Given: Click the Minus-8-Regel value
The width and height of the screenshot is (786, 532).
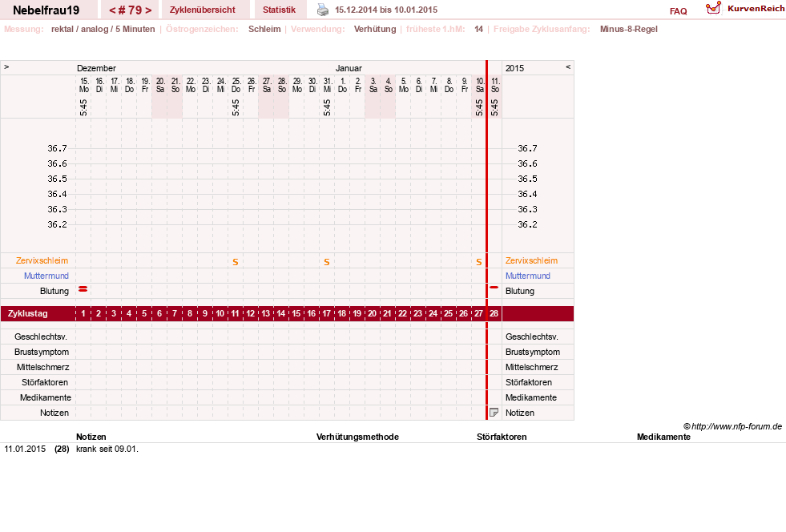Looking at the screenshot, I should [x=629, y=29].
